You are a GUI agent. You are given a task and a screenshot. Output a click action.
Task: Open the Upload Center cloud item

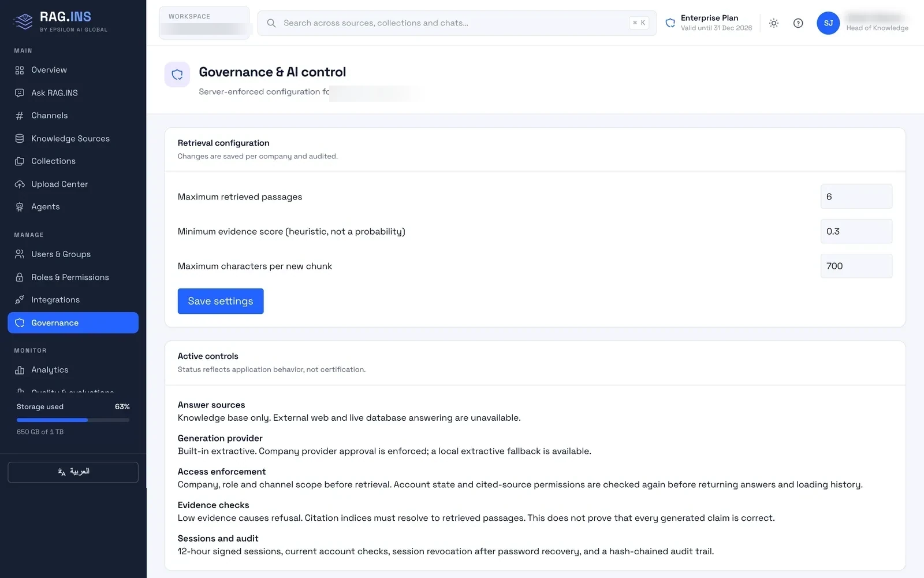coord(73,184)
